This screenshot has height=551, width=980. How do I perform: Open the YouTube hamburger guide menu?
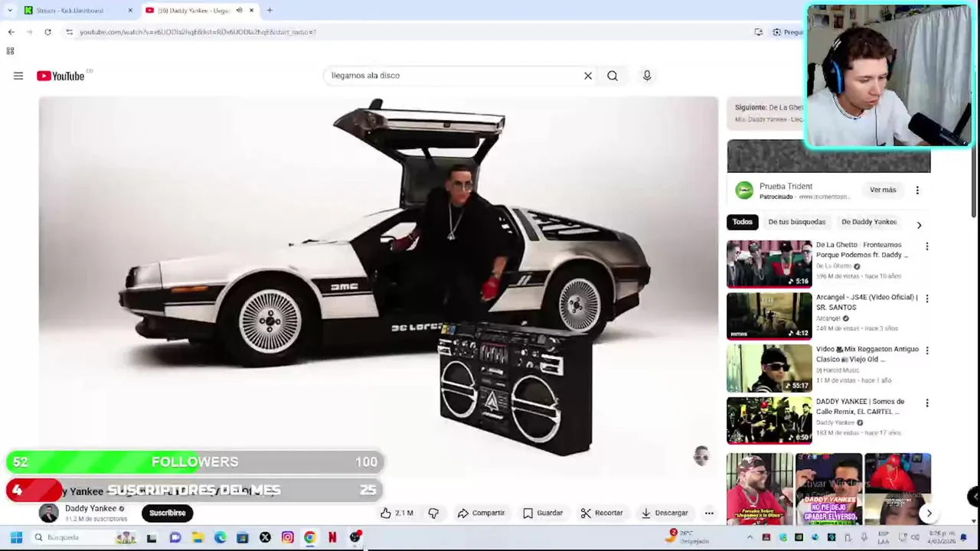point(18,76)
